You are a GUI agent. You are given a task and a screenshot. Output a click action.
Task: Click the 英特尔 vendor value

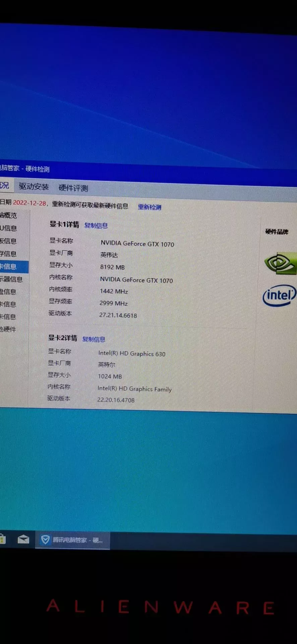coord(107,365)
